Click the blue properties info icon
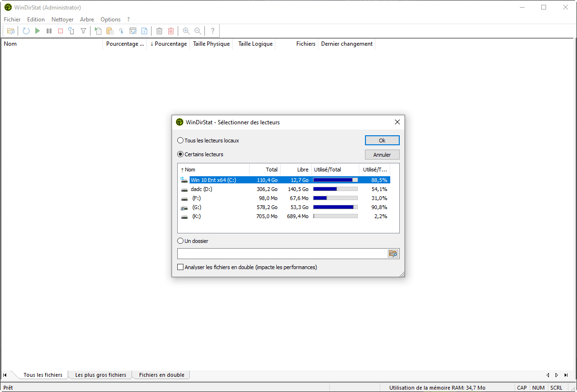Image resolution: width=577 pixels, height=392 pixels. click(x=144, y=31)
